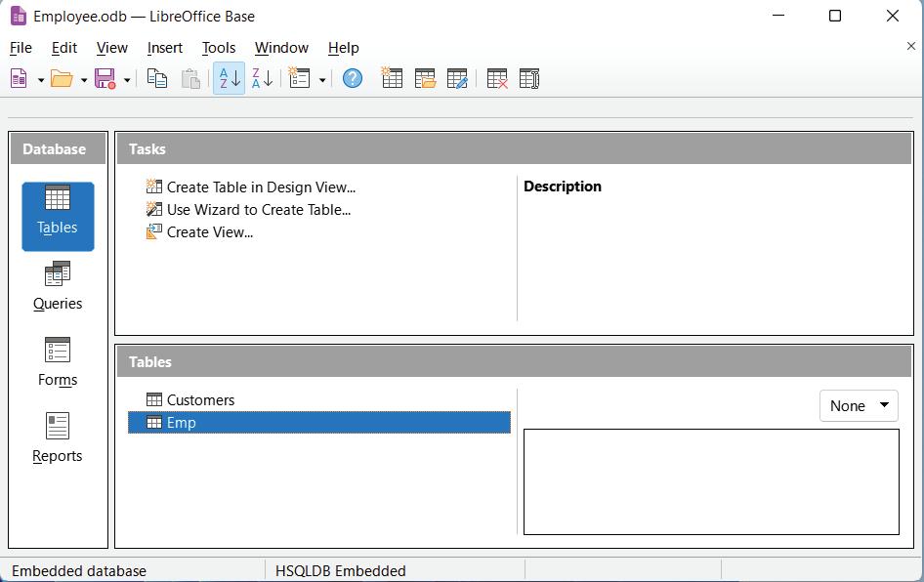The height and width of the screenshot is (582, 924).
Task: Select Tables in Database pane
Action: (x=58, y=216)
